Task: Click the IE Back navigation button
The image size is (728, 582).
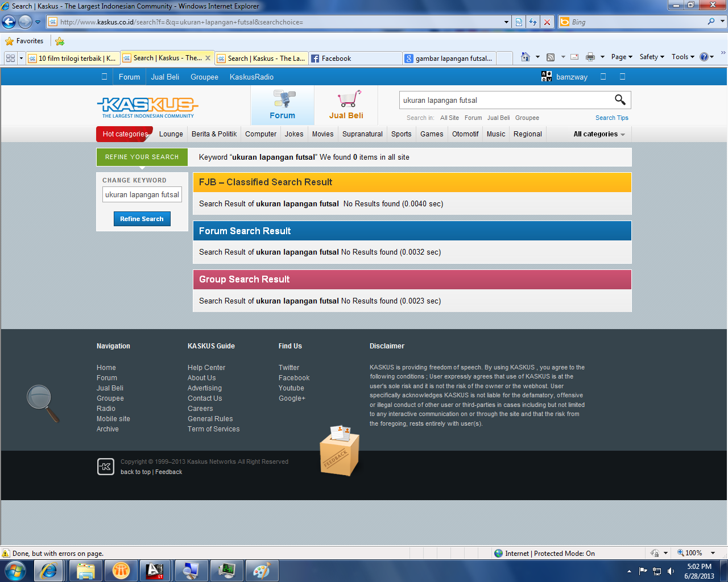Action: [9, 22]
